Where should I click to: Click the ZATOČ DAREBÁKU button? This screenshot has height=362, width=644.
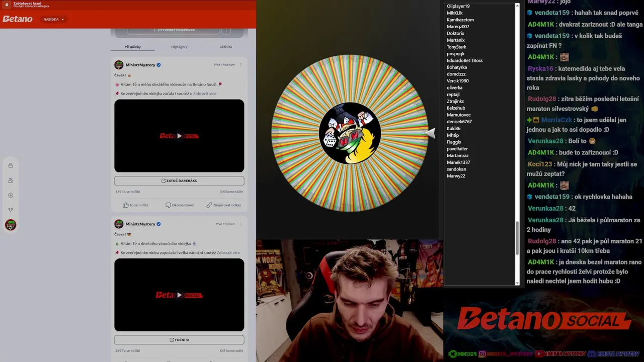[x=179, y=180]
